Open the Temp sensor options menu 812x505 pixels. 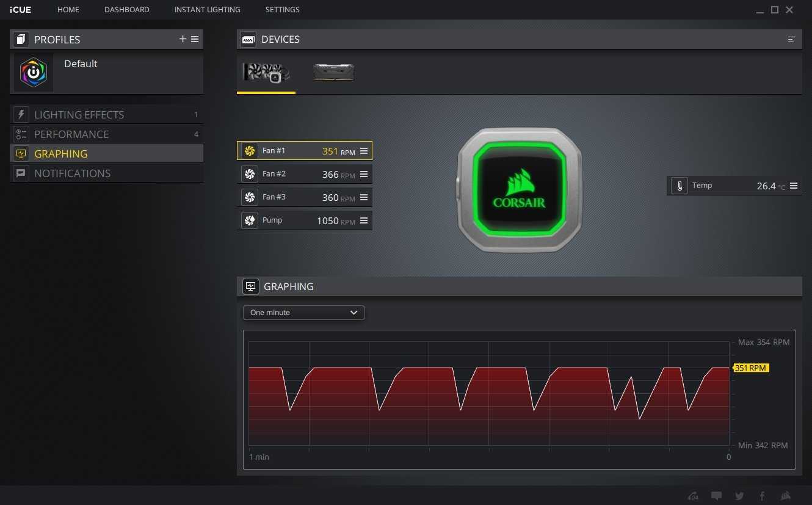(794, 186)
